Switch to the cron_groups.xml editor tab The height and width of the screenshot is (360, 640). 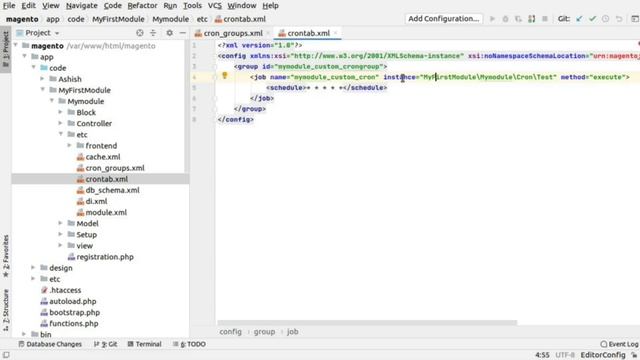point(233,33)
